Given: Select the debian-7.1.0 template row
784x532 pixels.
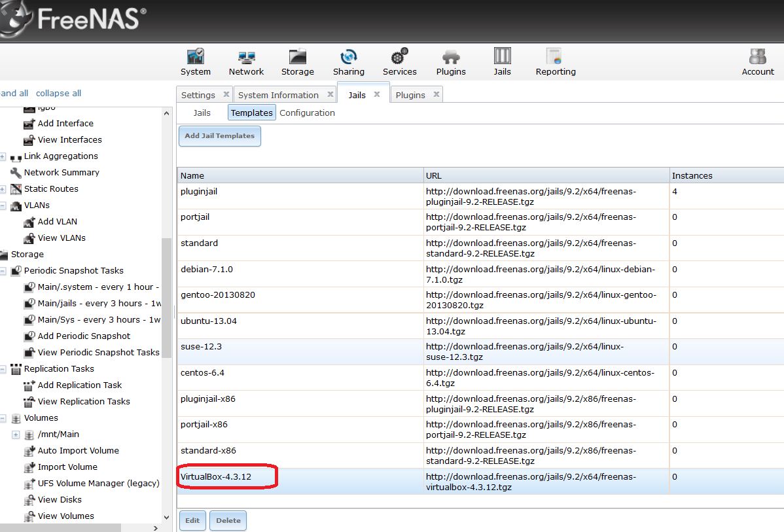Looking at the screenshot, I should 480,274.
